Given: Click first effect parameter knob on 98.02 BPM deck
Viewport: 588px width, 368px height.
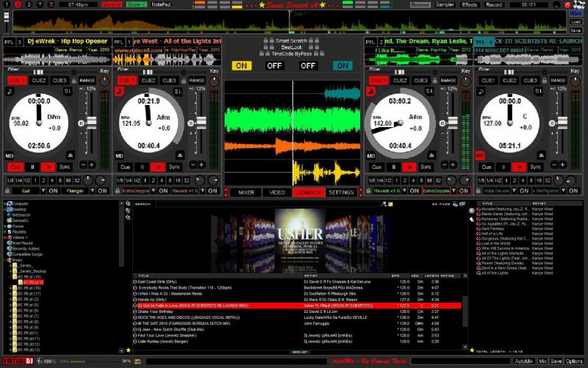Looking at the screenshot, I should 87,181.
